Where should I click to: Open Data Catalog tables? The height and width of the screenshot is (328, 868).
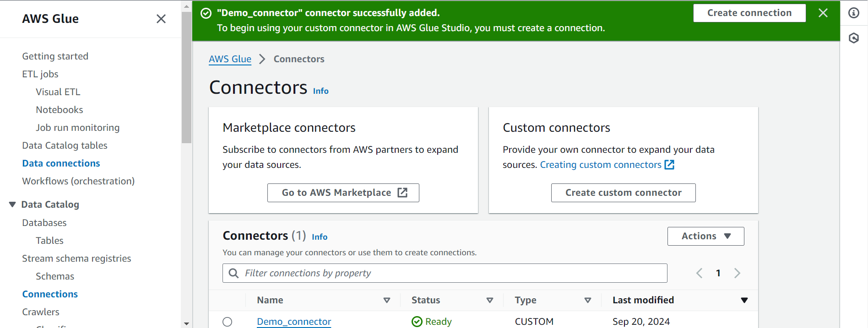click(65, 145)
